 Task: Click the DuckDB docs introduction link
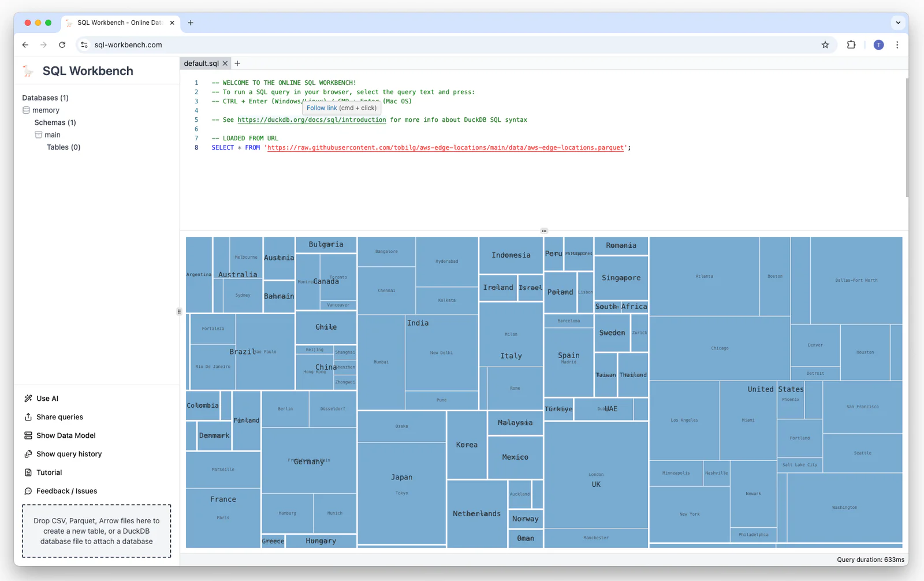click(312, 120)
